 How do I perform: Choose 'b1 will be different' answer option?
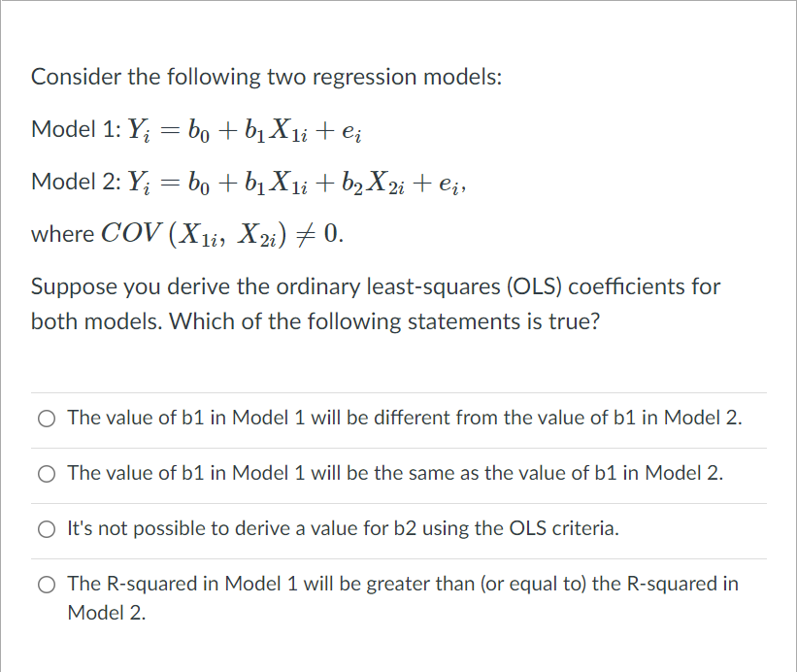[x=46, y=418]
